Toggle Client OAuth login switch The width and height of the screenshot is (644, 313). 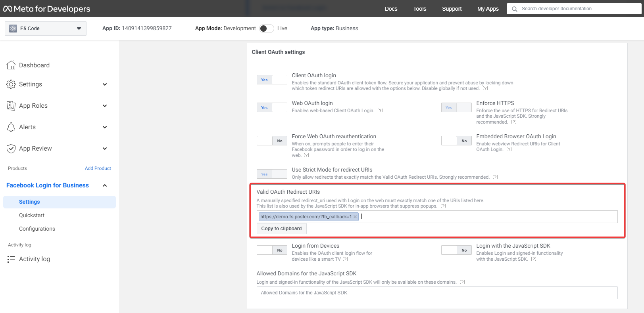[x=272, y=80]
